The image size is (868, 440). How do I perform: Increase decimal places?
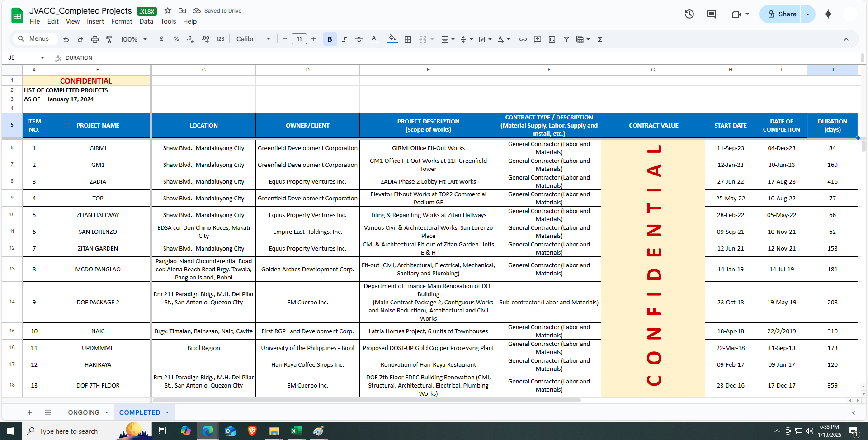[x=205, y=39]
